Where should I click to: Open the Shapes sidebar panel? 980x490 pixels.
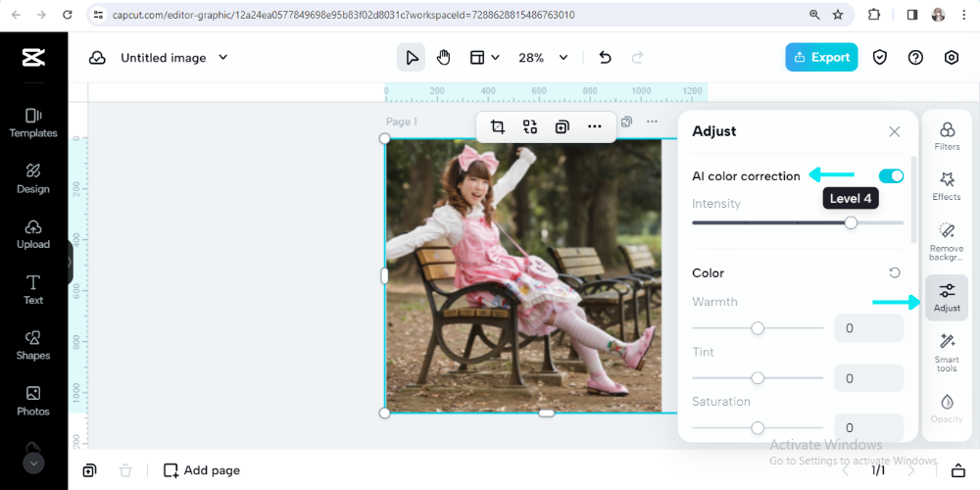pos(33,346)
